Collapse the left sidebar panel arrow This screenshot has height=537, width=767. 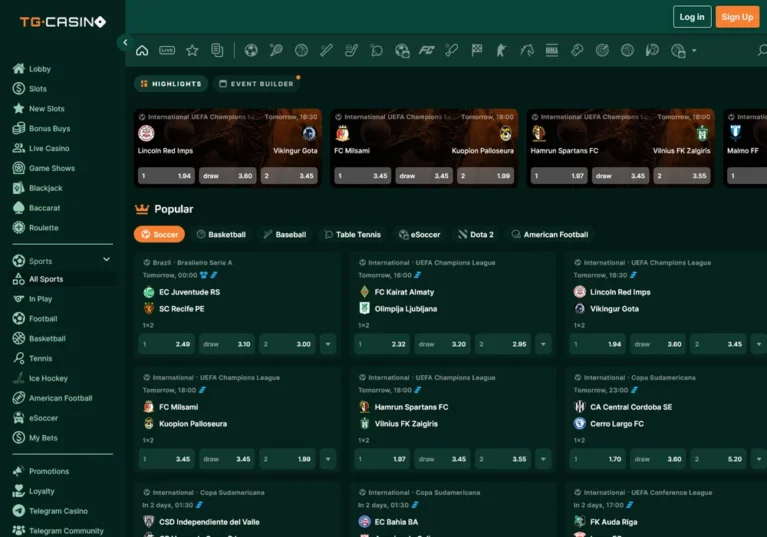(x=125, y=42)
